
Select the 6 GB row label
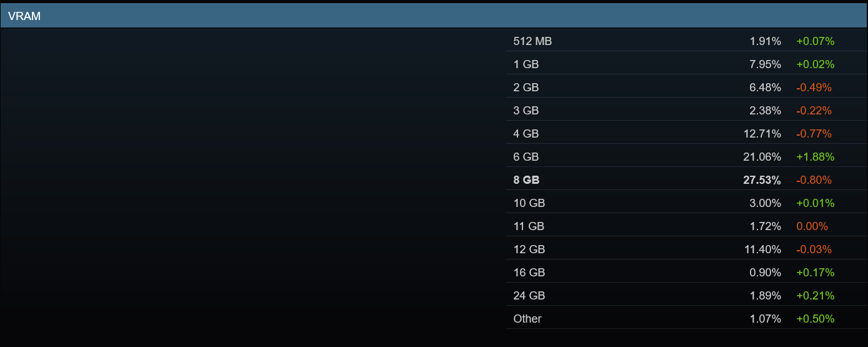[526, 157]
